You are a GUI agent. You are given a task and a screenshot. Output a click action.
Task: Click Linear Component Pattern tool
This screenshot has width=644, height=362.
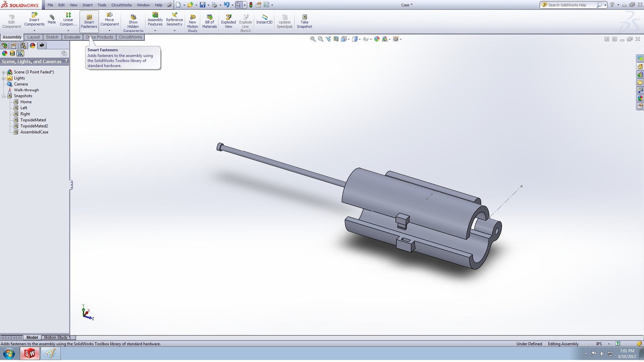pyautogui.click(x=68, y=20)
